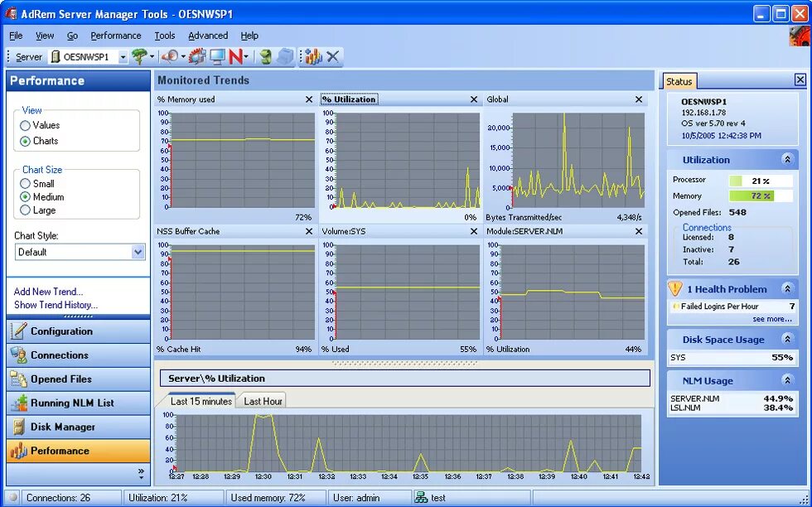The image size is (812, 507).
Task: Click the tree icon in the toolbar
Action: (x=139, y=56)
